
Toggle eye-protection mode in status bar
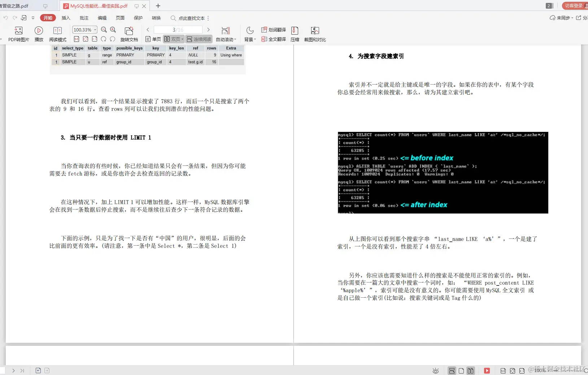[435, 371]
